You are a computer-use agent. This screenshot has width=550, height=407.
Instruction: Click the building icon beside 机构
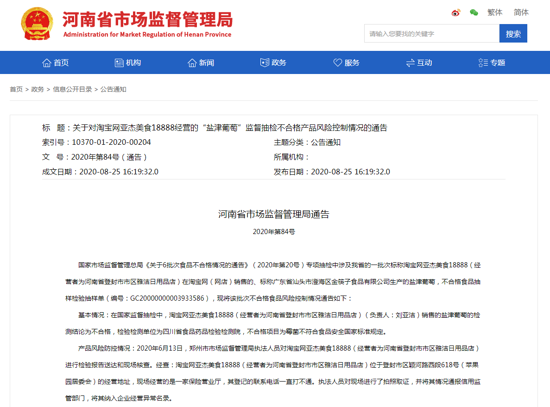point(119,63)
